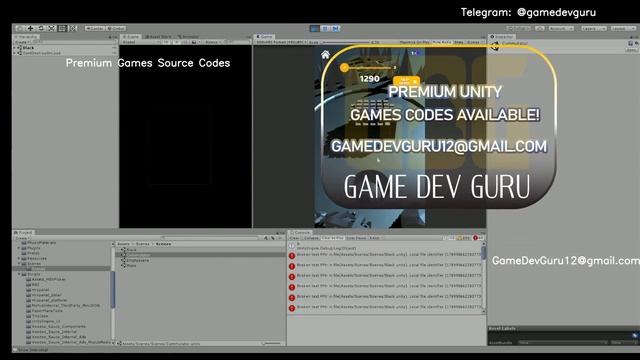Screen dimensions: 640x360
Task: Switch to the Asset Store tab
Action: [x=158, y=37]
